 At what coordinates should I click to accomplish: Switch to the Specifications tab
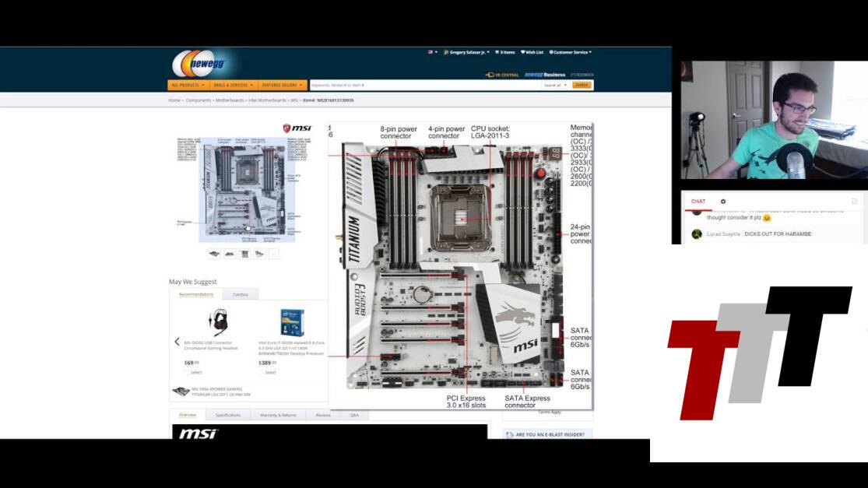228,415
